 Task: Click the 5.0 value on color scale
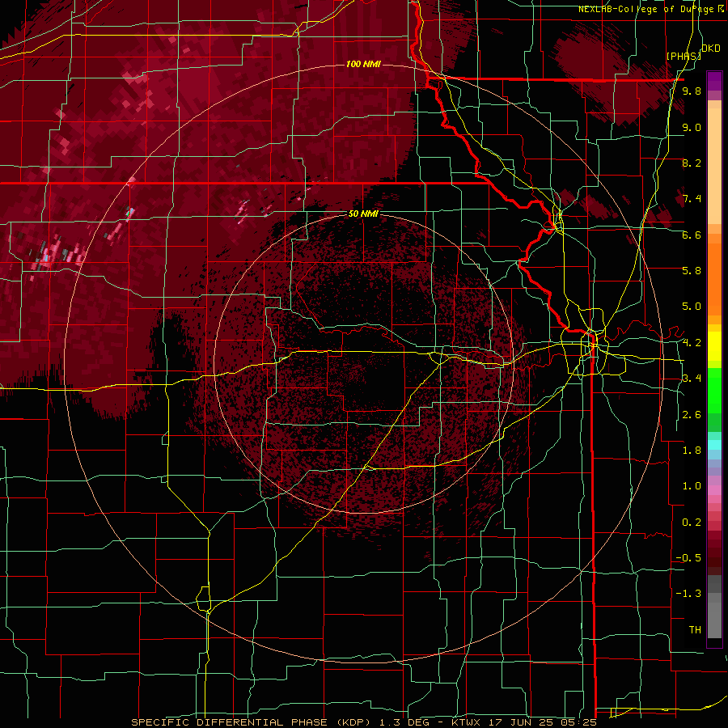[692, 307]
